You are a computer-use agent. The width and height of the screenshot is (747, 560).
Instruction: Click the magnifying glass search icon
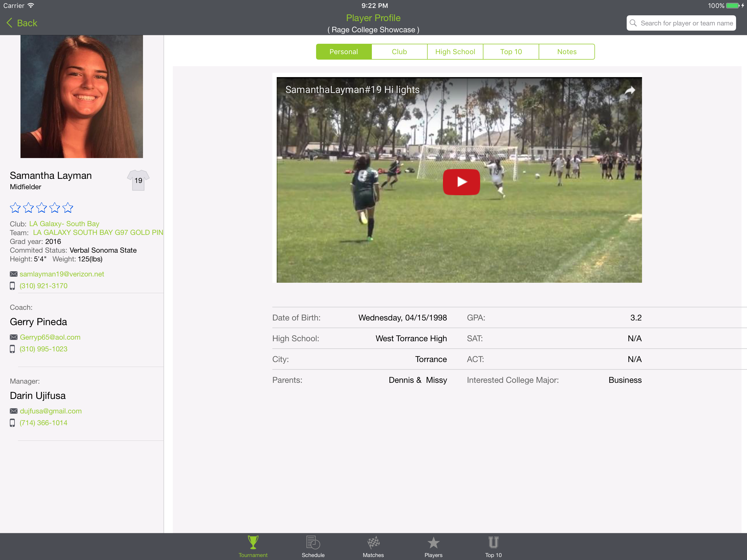(x=633, y=23)
